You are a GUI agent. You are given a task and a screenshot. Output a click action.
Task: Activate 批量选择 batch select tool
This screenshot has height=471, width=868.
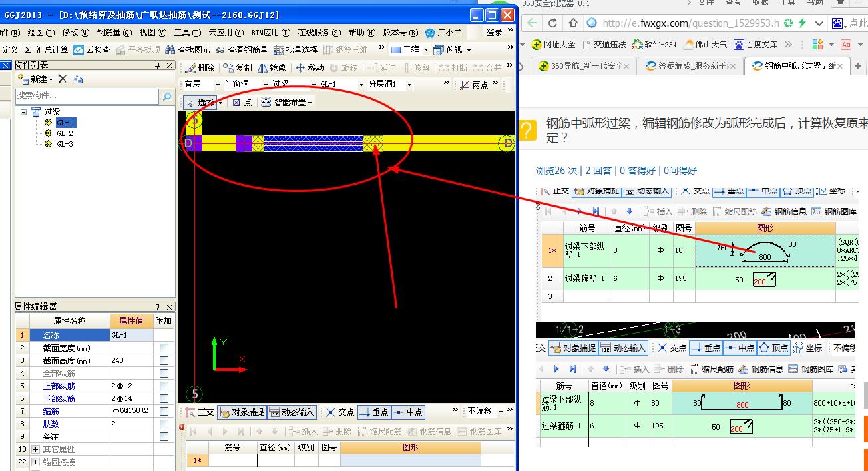296,49
